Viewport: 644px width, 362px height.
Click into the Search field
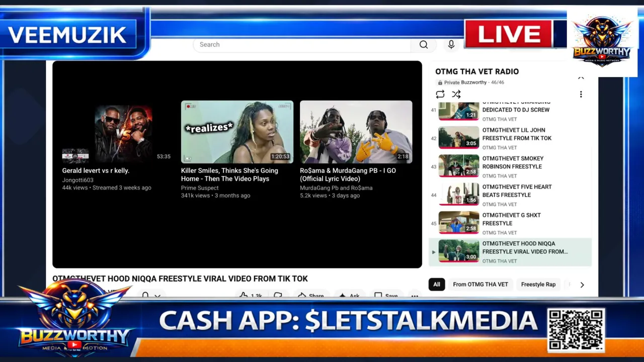pyautogui.click(x=302, y=45)
